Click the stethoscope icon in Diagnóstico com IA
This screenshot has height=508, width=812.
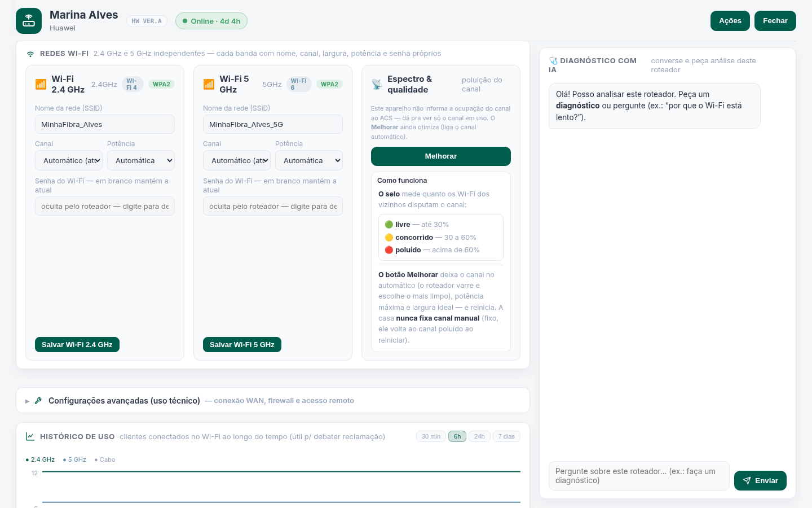coord(553,61)
